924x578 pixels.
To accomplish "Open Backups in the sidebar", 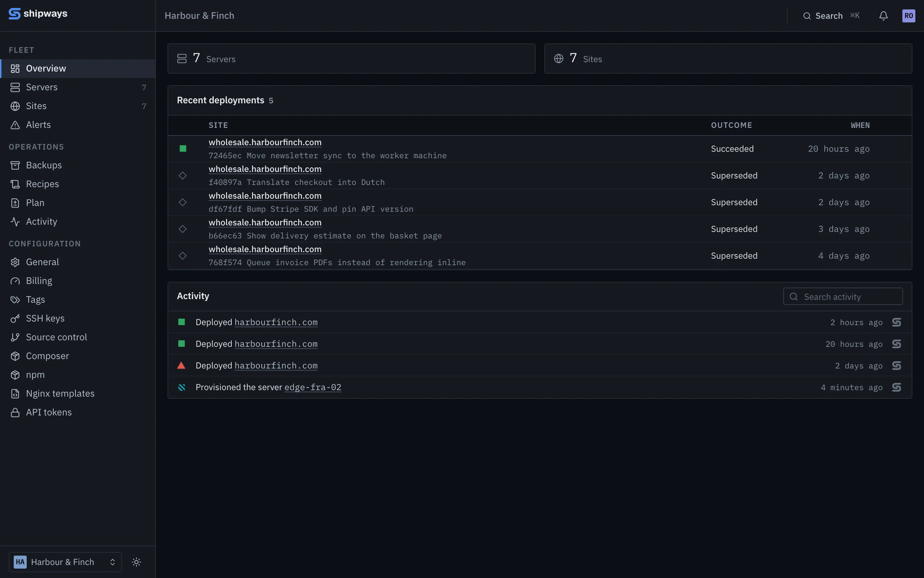I will click(78, 165).
